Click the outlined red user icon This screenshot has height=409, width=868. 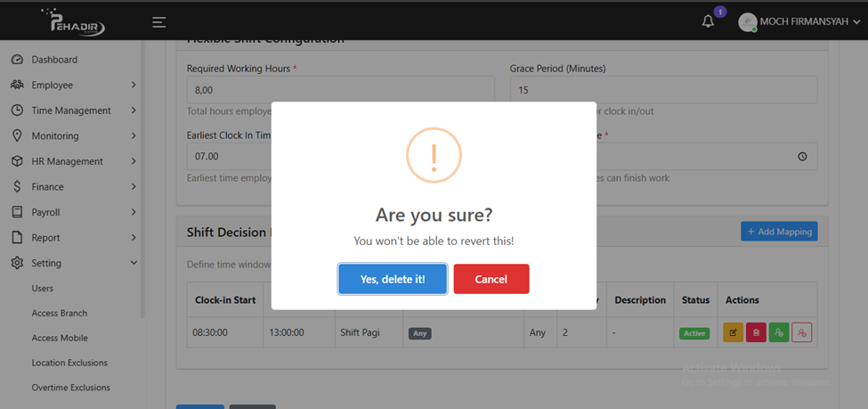pos(801,332)
